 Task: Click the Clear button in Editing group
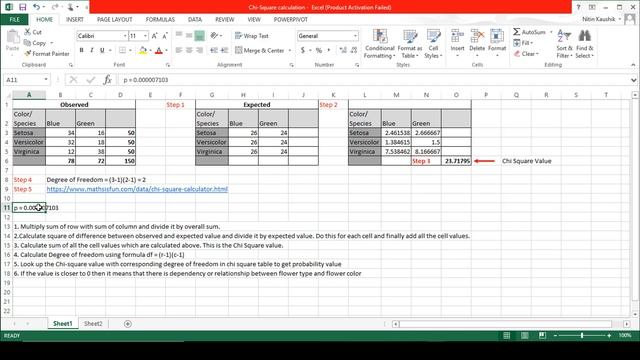(x=526, y=53)
